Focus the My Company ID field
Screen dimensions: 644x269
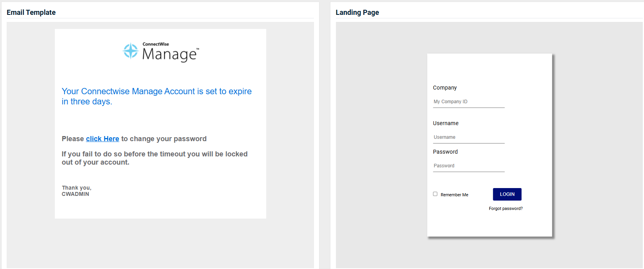coord(469,102)
